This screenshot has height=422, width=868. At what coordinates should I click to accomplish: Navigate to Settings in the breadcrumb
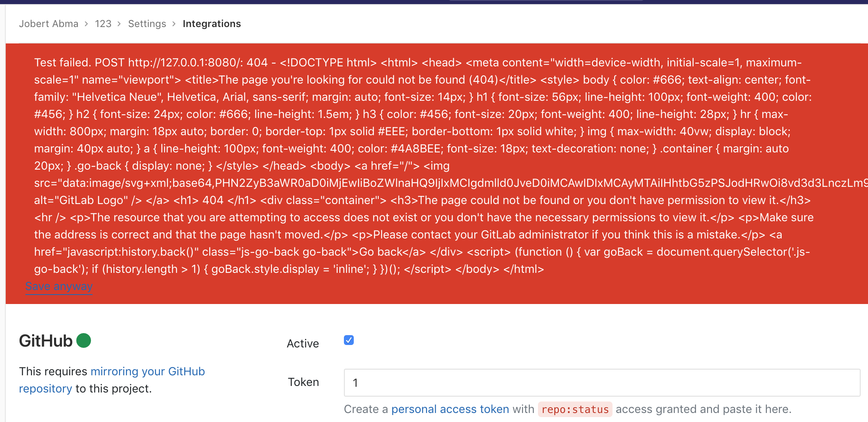147,24
